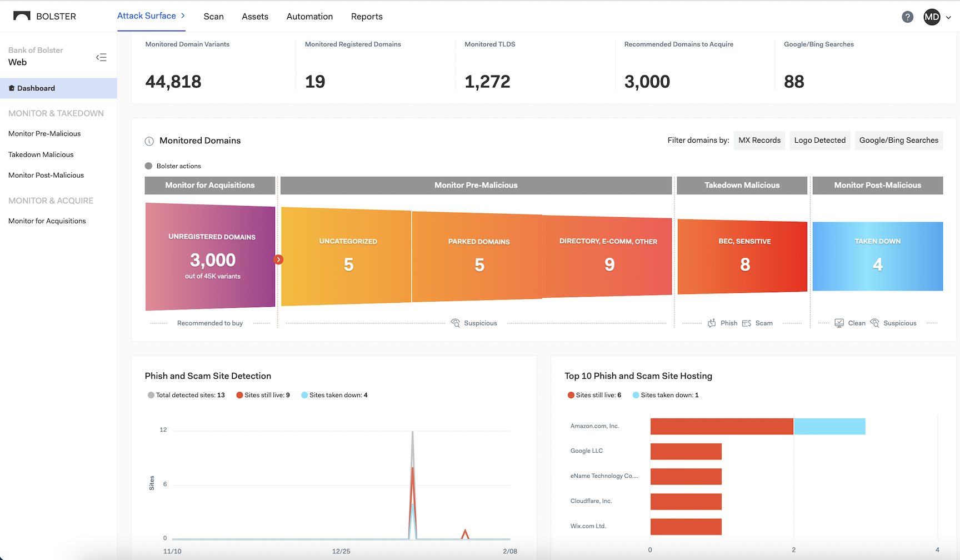The image size is (960, 560).
Task: Click the MD user avatar
Action: pyautogui.click(x=932, y=17)
